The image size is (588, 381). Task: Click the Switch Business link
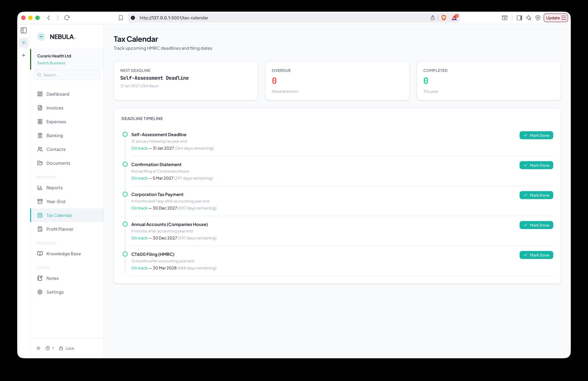pos(51,63)
